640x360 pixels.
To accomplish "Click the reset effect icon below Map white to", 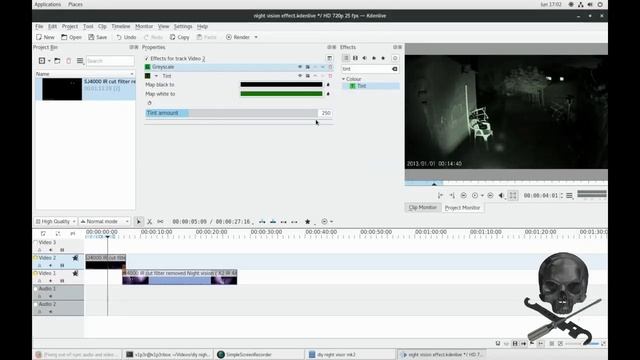I will 149,103.
